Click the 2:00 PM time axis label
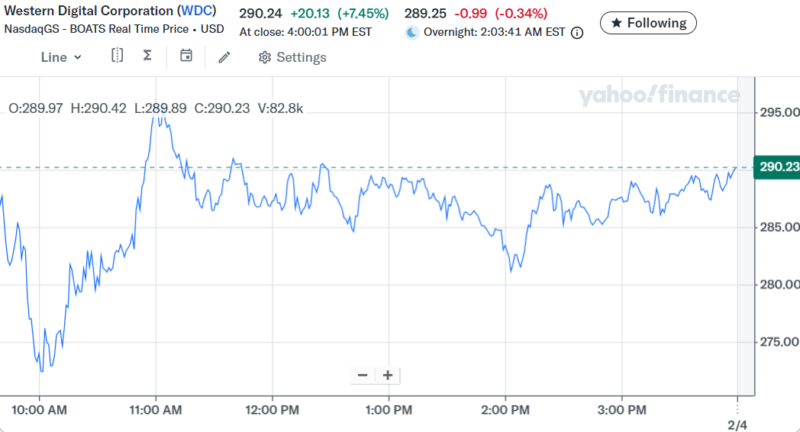The image size is (800, 432). (x=504, y=410)
